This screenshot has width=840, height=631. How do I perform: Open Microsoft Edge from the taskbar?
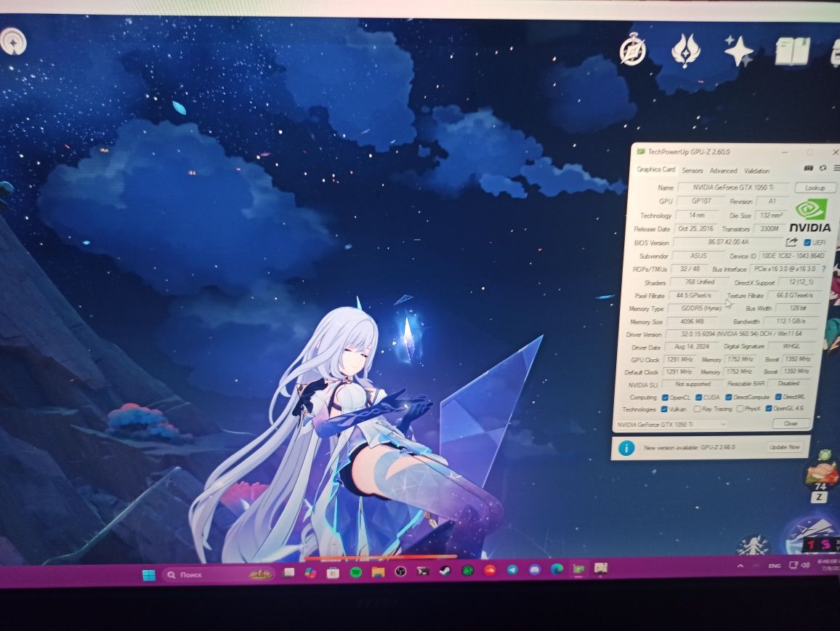[x=557, y=568]
